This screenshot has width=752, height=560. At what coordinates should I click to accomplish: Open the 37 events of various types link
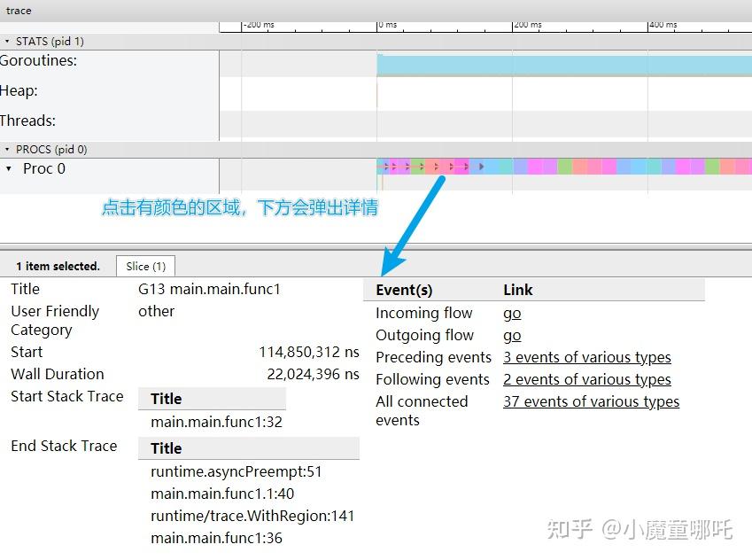(591, 401)
